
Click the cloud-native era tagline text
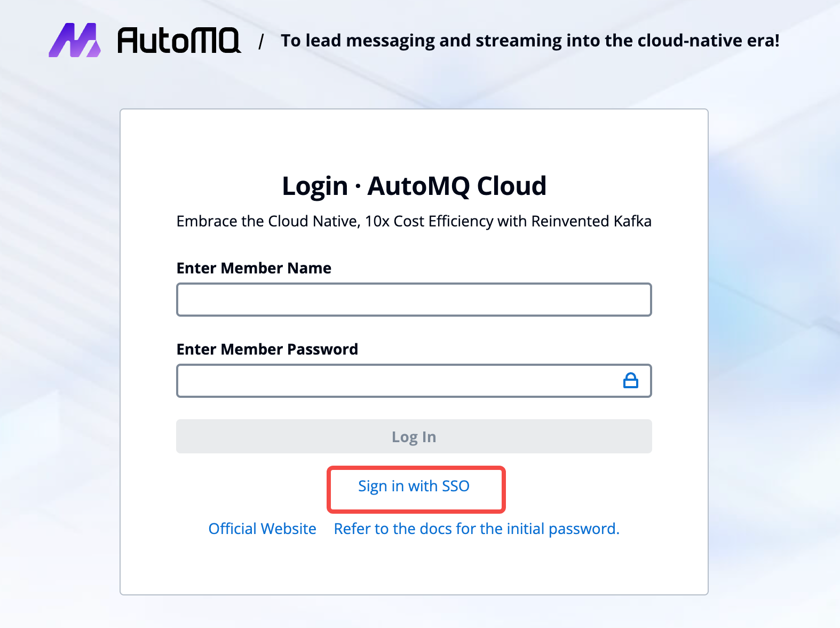tap(530, 41)
